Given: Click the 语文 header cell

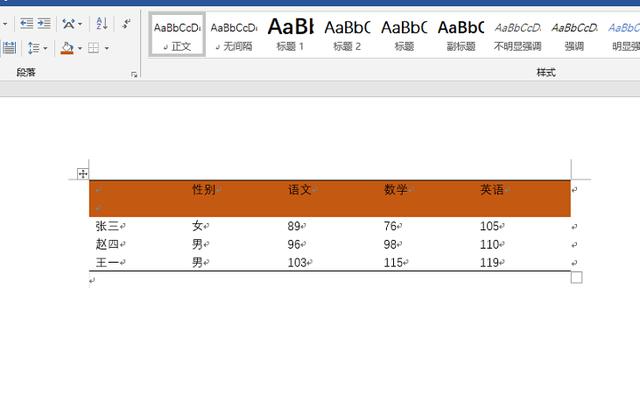Looking at the screenshot, I should click(x=300, y=189).
